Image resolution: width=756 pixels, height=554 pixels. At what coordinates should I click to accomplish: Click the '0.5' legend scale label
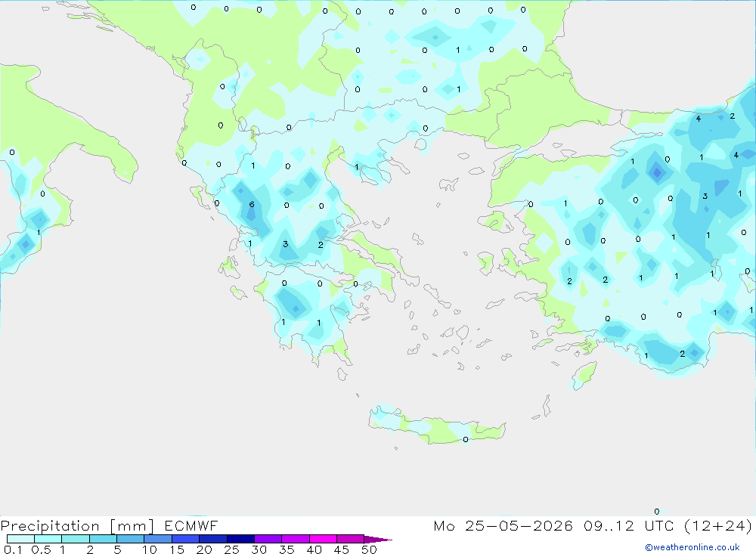tap(41, 549)
